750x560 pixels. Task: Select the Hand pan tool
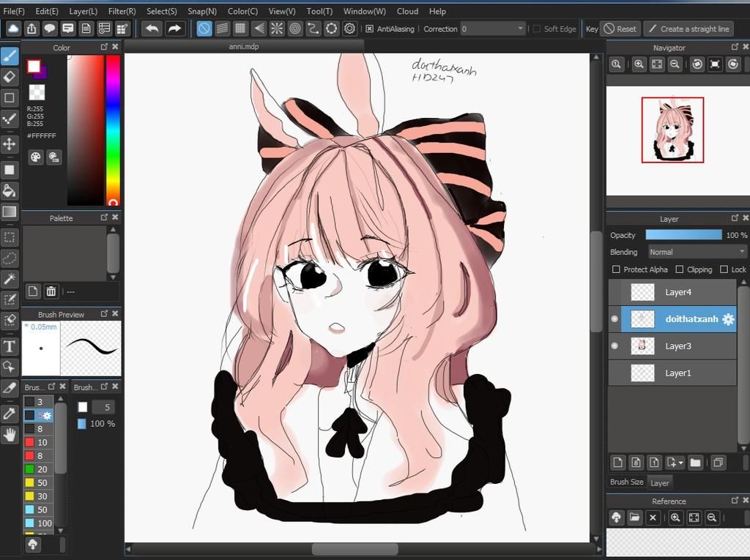10,435
